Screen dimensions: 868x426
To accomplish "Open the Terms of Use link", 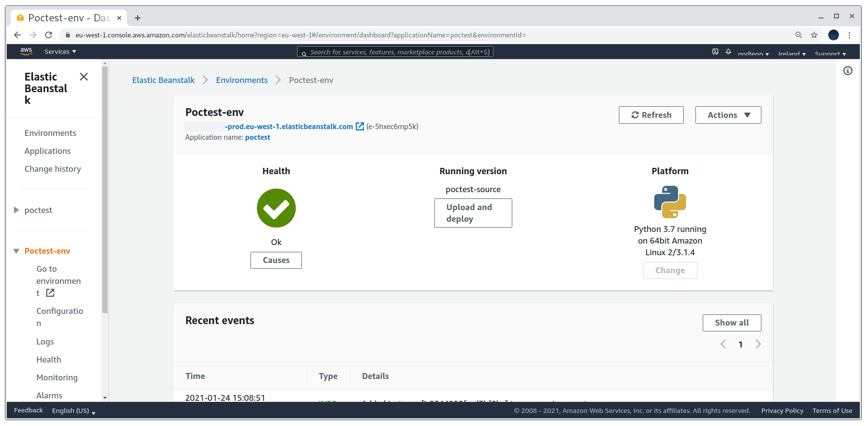I will point(832,410).
